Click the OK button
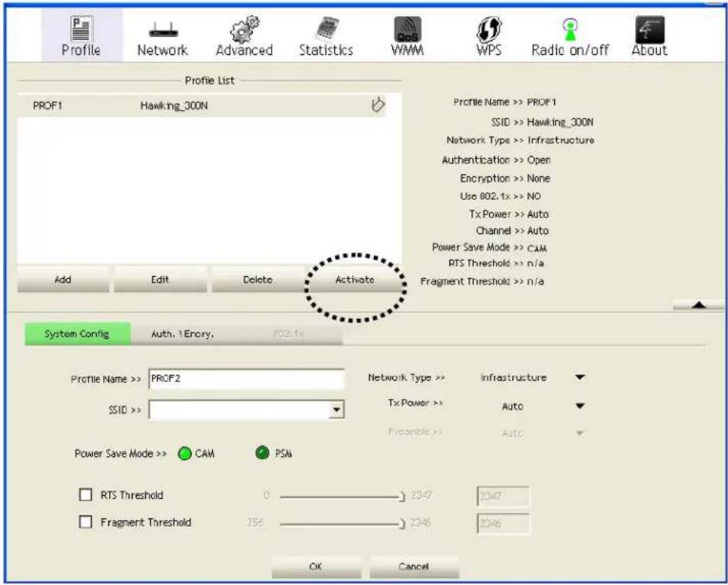The image size is (728, 585). [x=316, y=567]
